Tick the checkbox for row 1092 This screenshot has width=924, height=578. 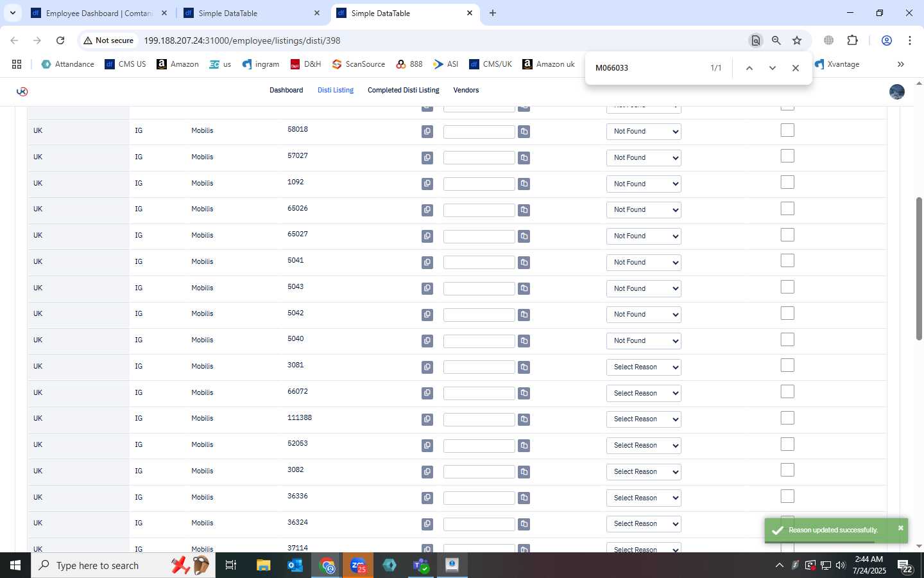tap(787, 182)
